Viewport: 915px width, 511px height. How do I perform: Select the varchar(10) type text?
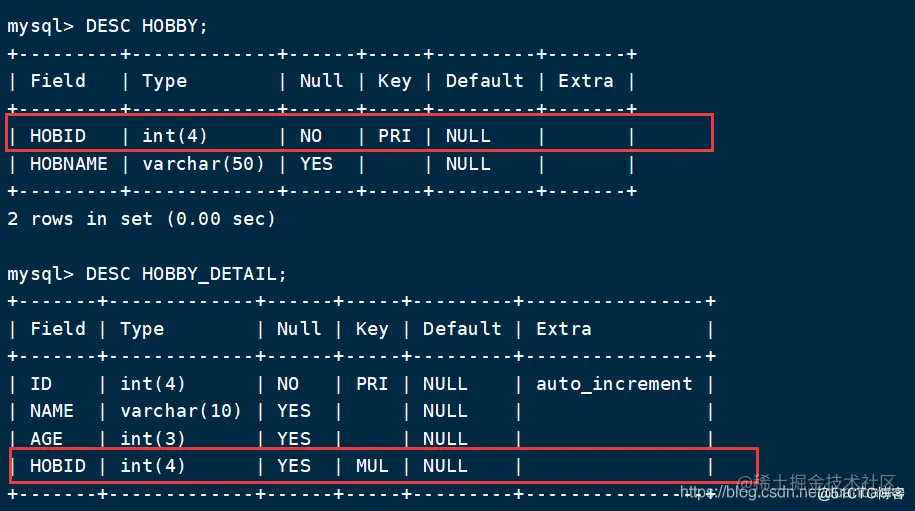(181, 411)
